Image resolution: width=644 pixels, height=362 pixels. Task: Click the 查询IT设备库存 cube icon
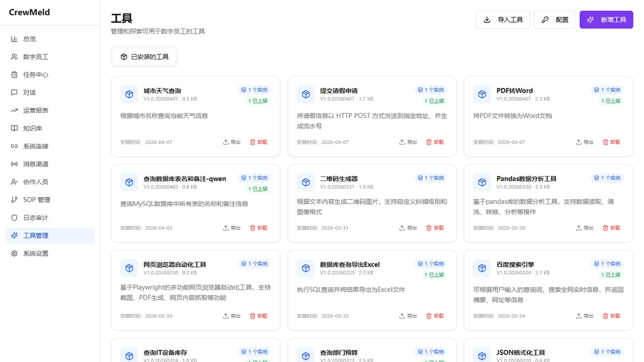click(129, 356)
